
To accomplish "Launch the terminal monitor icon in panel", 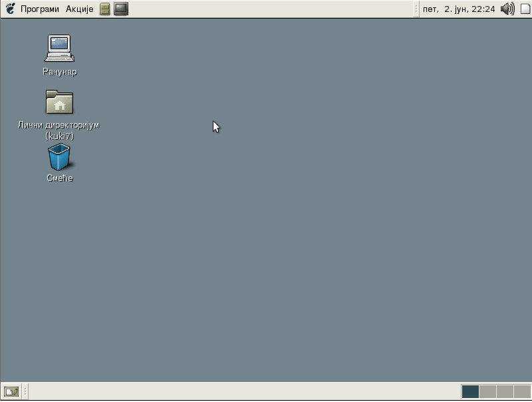I will [121, 9].
